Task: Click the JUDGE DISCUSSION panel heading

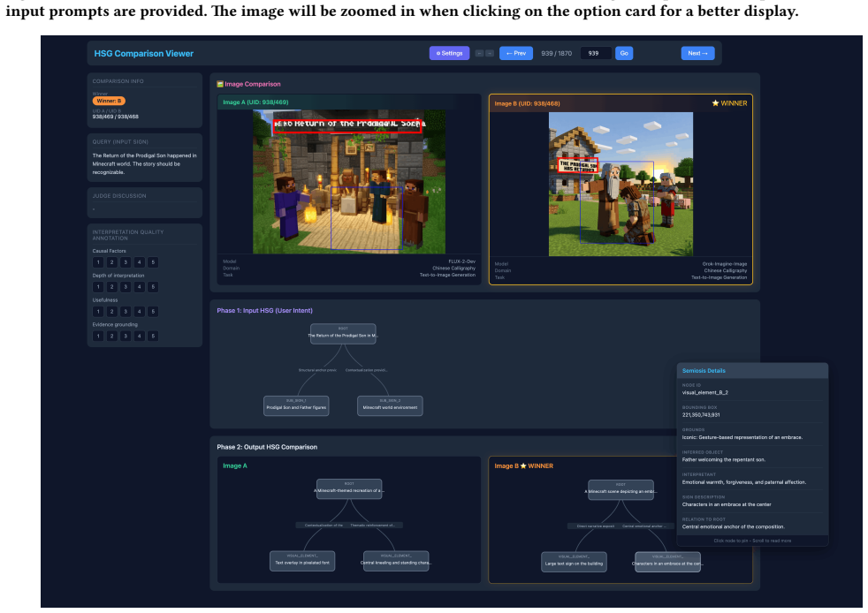Action: [119, 196]
